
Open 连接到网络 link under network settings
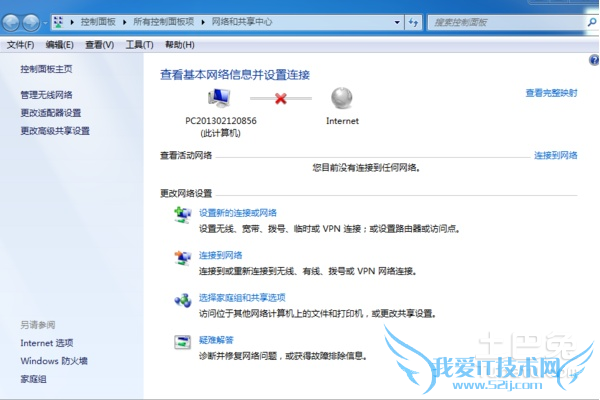220,255
